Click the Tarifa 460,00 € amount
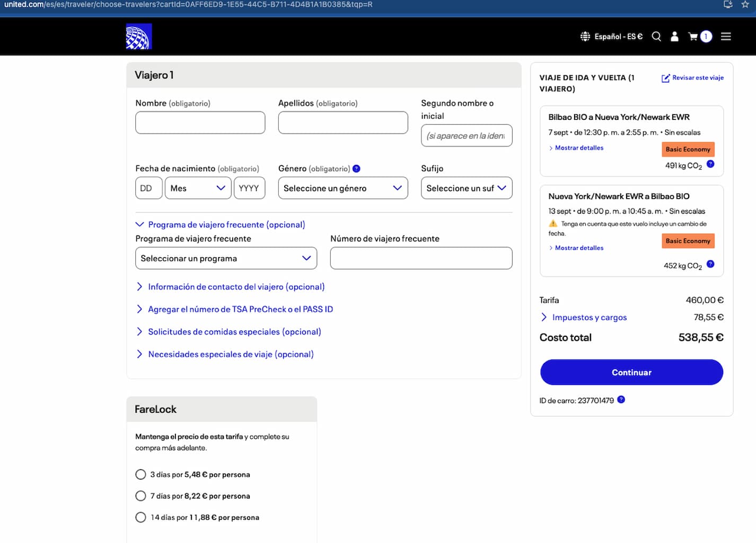The image size is (756, 543). (705, 300)
